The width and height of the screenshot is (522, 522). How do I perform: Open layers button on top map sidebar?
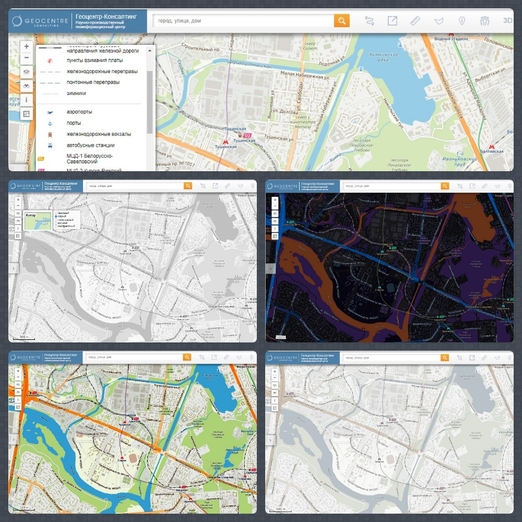click(x=27, y=72)
